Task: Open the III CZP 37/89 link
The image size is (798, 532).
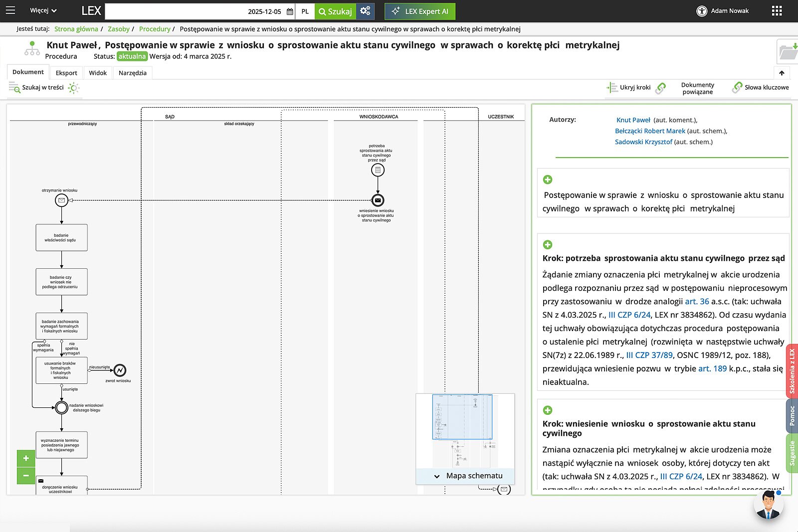Action: 649,355
